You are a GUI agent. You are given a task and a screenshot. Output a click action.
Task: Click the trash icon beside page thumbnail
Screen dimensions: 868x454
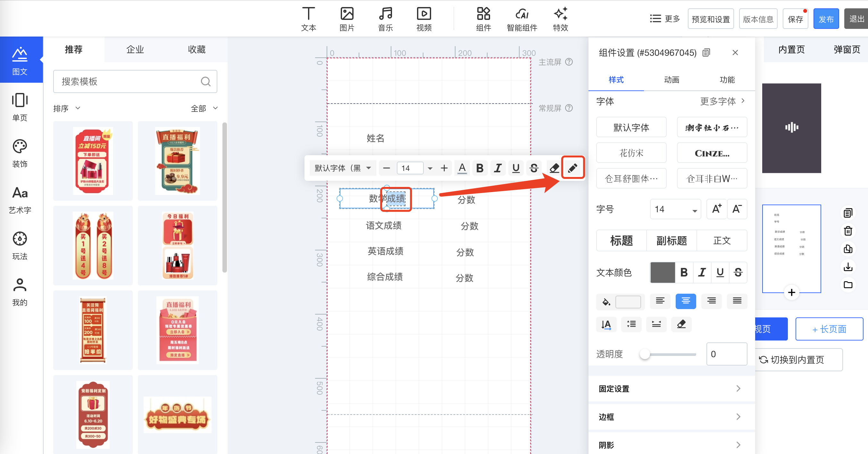point(848,231)
